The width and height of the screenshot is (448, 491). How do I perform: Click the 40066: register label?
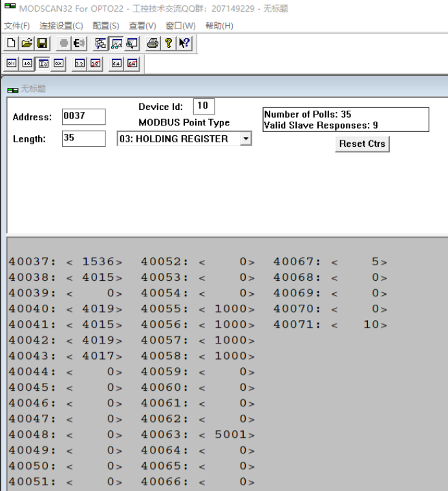(165, 481)
